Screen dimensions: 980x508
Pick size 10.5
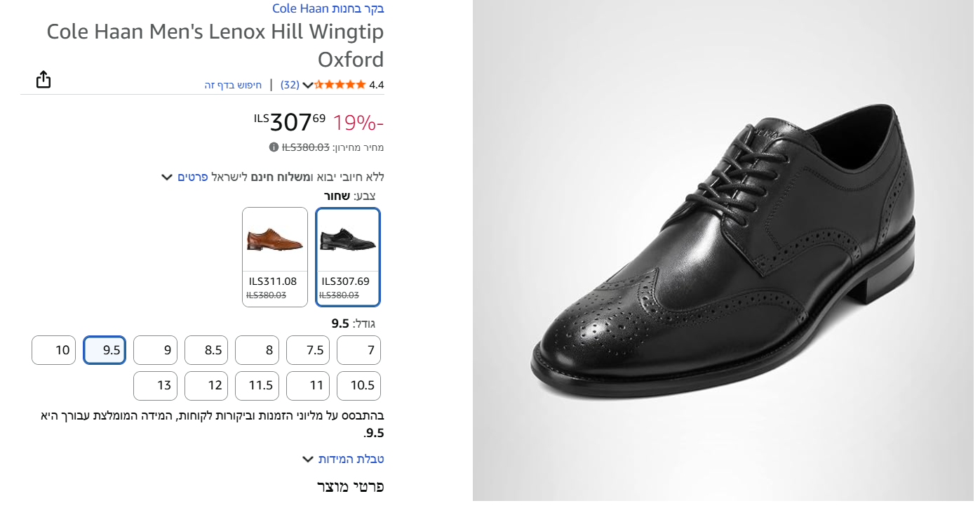(358, 386)
